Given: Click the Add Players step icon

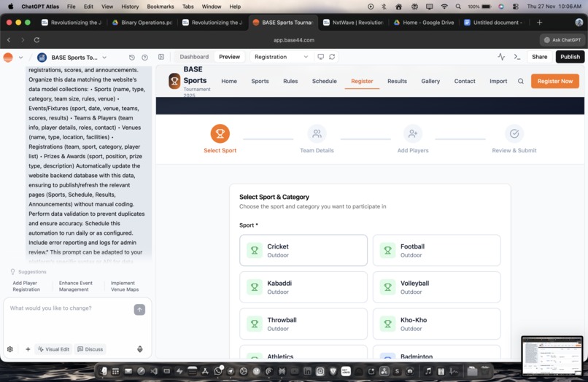Looking at the screenshot, I should tap(413, 133).
